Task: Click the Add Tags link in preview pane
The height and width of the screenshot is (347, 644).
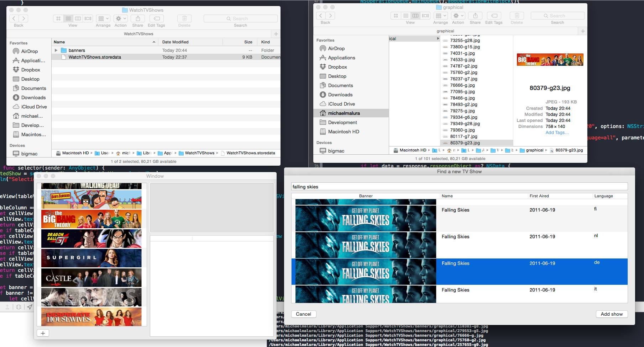Action: pyautogui.click(x=557, y=132)
